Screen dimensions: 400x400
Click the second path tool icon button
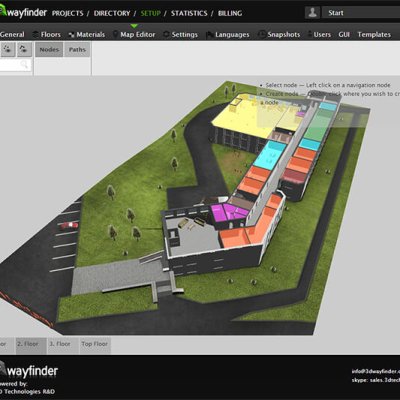[x=24, y=49]
